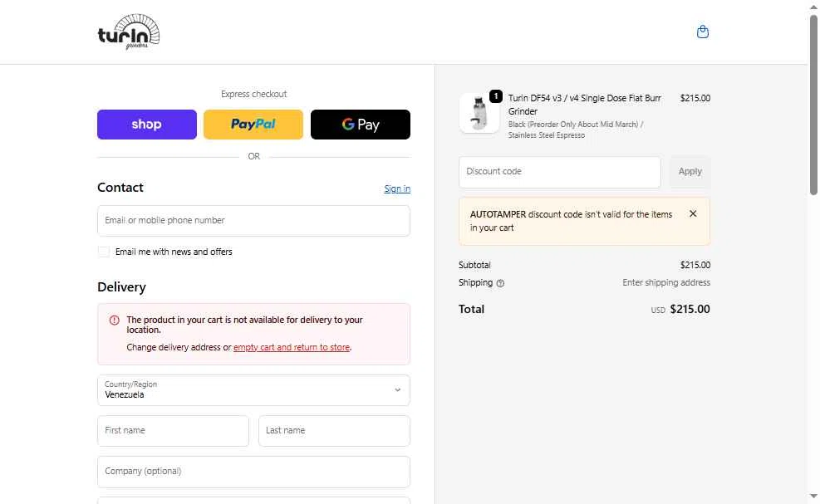
Task: Focus the Email or mobile phone field
Action: [x=253, y=221]
